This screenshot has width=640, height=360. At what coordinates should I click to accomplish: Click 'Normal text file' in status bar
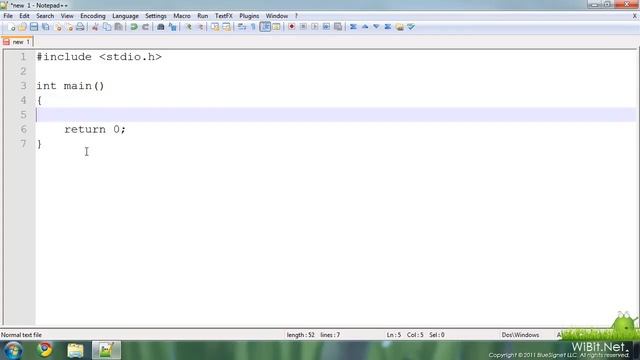click(x=21, y=335)
